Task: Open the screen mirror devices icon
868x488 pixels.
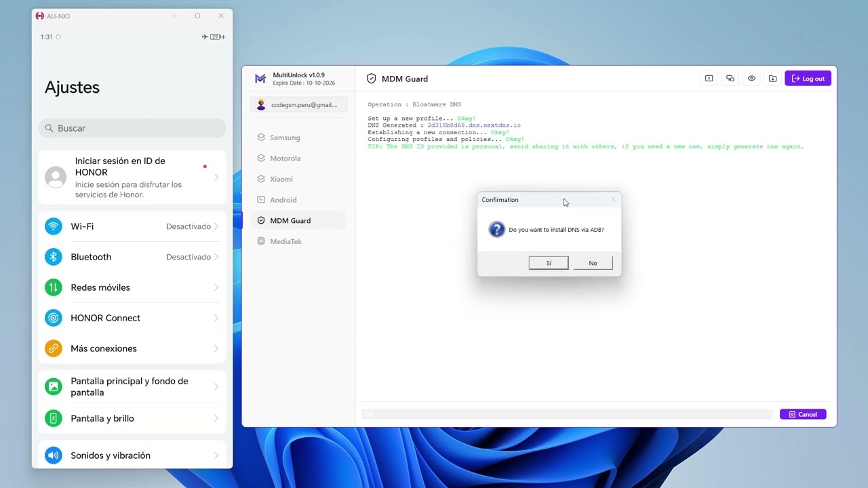Action: click(x=730, y=79)
